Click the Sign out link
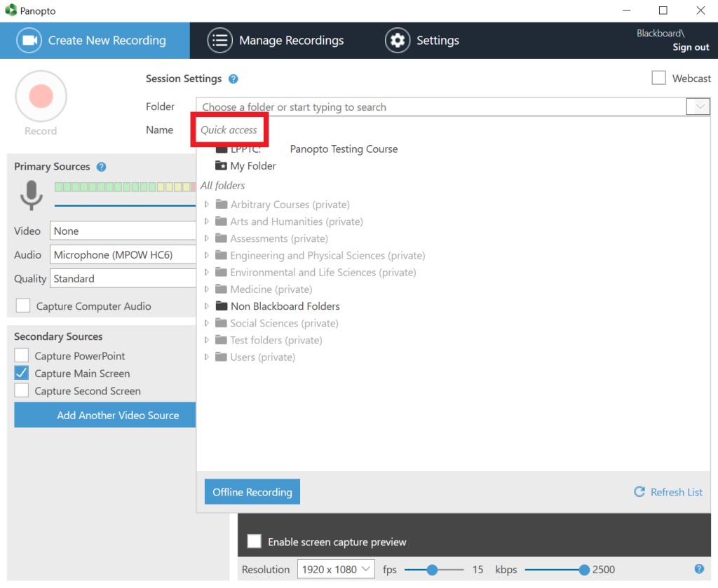This screenshot has width=718, height=588. 691,47
